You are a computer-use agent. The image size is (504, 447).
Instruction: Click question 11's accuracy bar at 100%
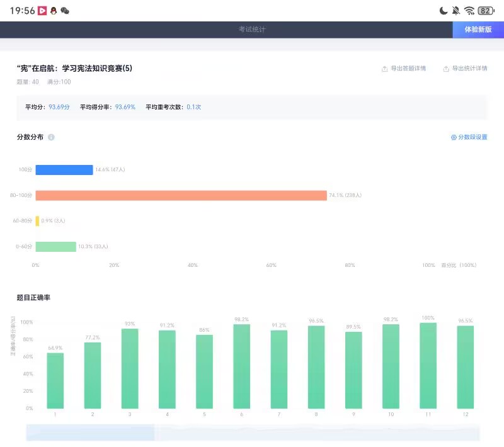click(428, 366)
